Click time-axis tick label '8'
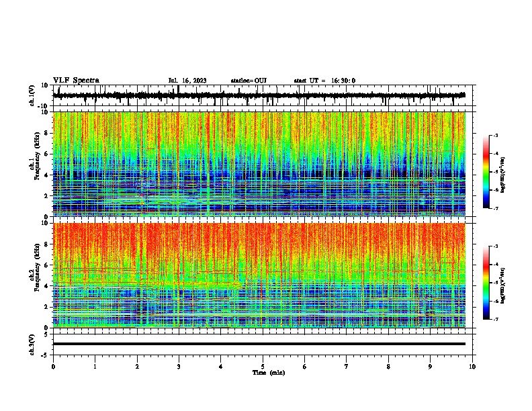Image resolution: width=532 pixels, height=411 pixels. 388,367
